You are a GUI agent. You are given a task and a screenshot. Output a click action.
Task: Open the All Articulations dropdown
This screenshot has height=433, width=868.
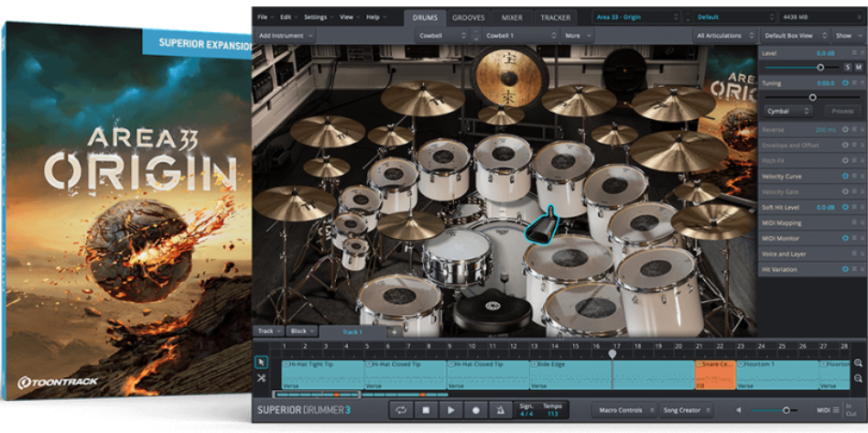[724, 36]
